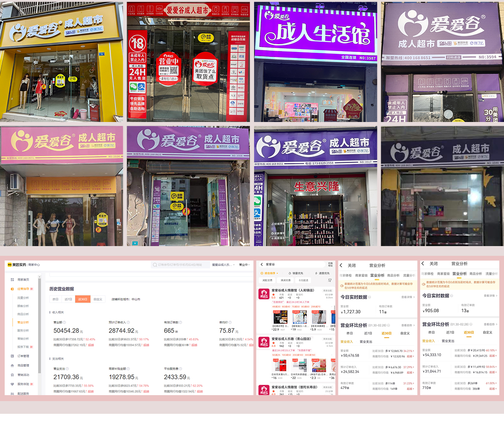Tap the info icon beside 营业环比分析 in ¥1,727.30 panel
The width and height of the screenshot is (504, 421).
389,325
